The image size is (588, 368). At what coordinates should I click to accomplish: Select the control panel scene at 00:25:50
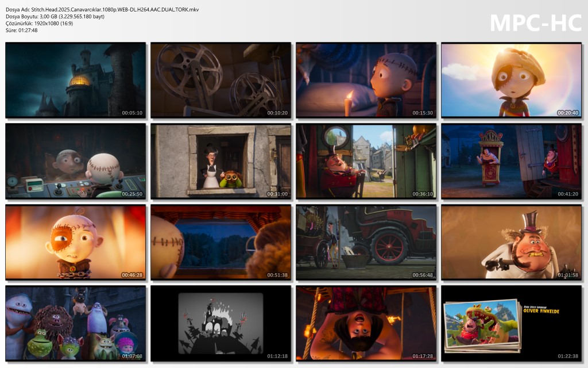pos(75,162)
